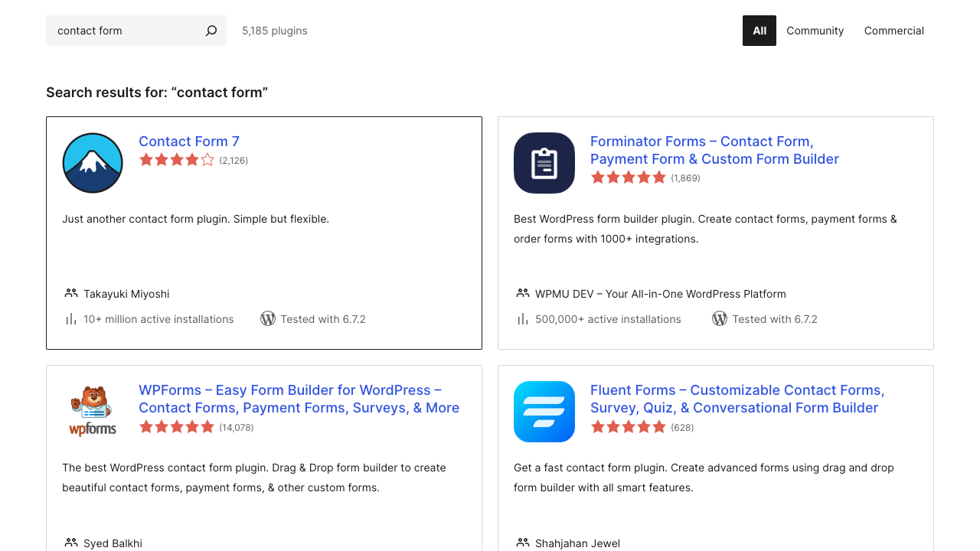Open the WPForms plugin page

tap(299, 399)
